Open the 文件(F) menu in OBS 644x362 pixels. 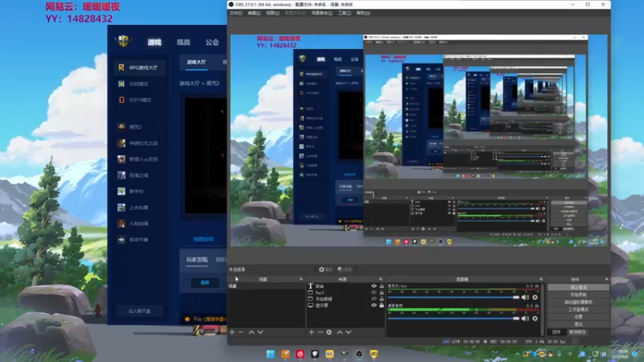(x=236, y=13)
